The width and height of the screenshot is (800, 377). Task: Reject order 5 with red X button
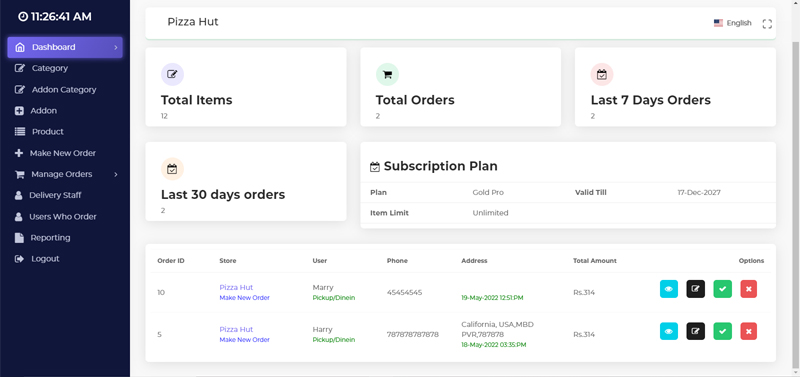coord(748,331)
